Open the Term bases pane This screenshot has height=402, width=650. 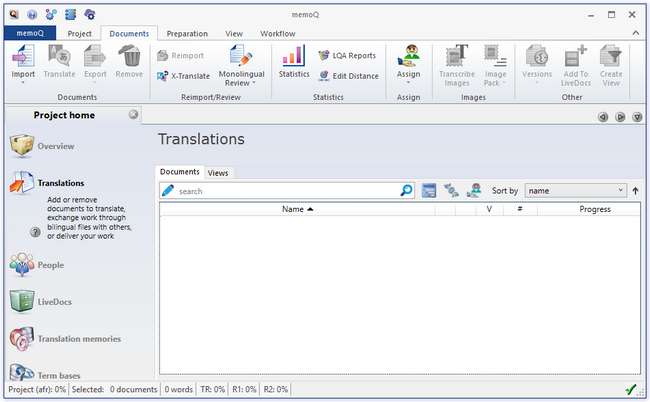coord(45,373)
